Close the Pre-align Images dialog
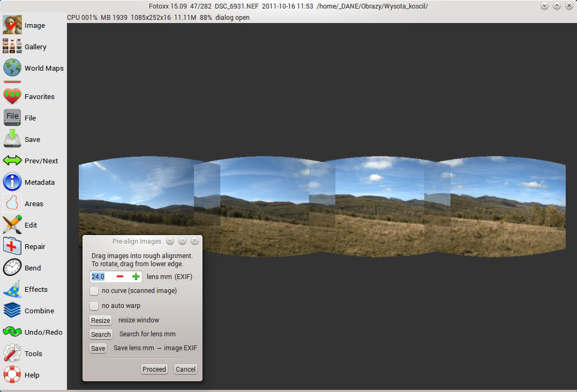 click(x=194, y=241)
